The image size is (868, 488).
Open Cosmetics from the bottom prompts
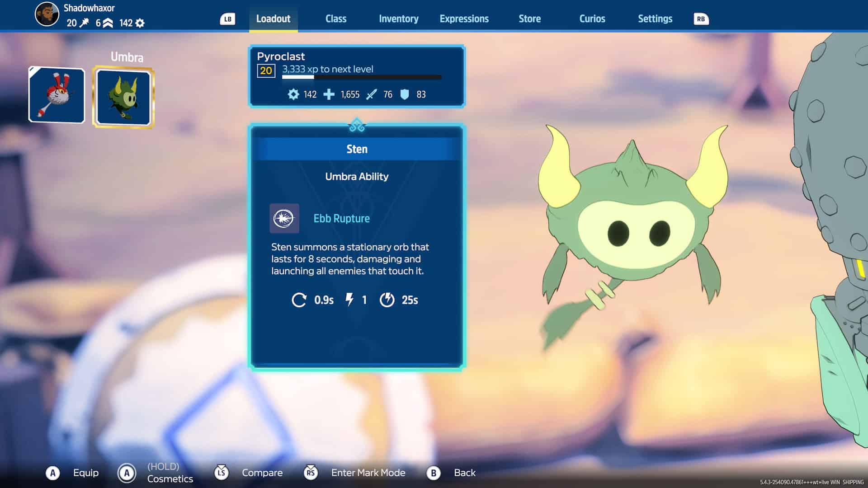coord(170,479)
